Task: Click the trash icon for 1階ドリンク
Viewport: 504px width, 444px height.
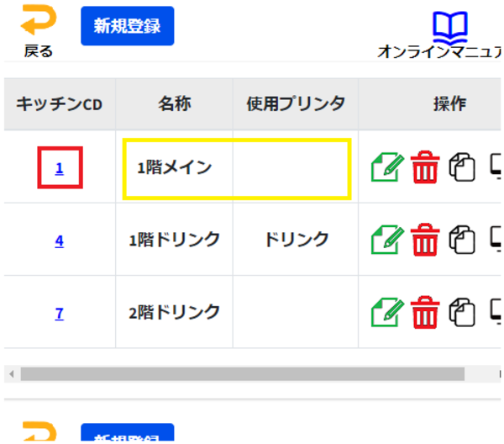Action: 425,240
